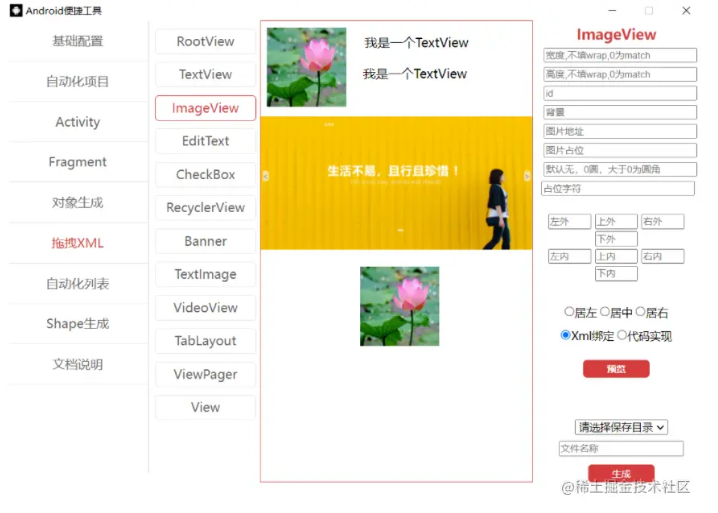Click the corner radius field (默认无，0圆)
Image resolution: width=718 pixels, height=513 pixels.
tap(620, 169)
